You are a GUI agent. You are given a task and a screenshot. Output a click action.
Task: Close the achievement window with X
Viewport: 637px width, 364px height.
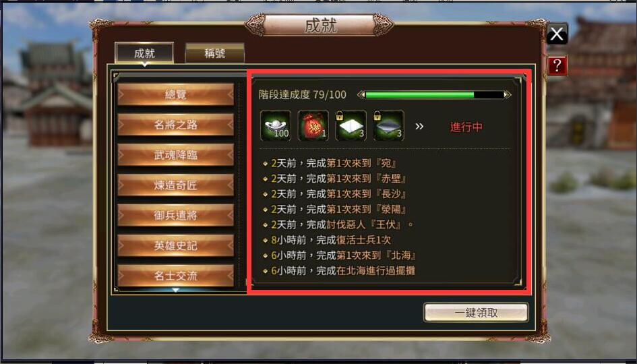point(557,34)
